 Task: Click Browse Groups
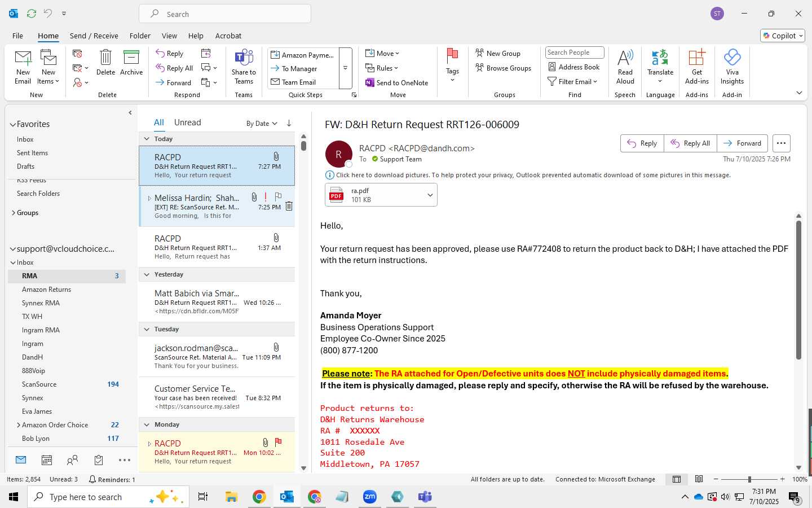(x=504, y=68)
